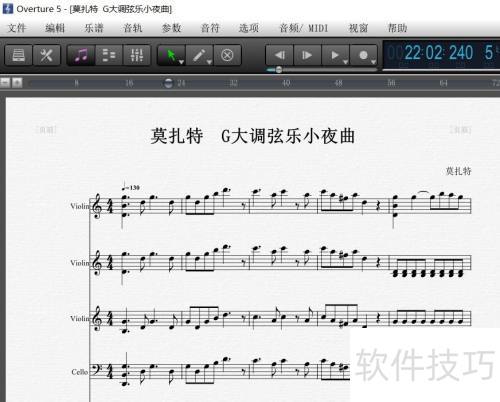Click measure 40 on the ruler

(x=286, y=83)
